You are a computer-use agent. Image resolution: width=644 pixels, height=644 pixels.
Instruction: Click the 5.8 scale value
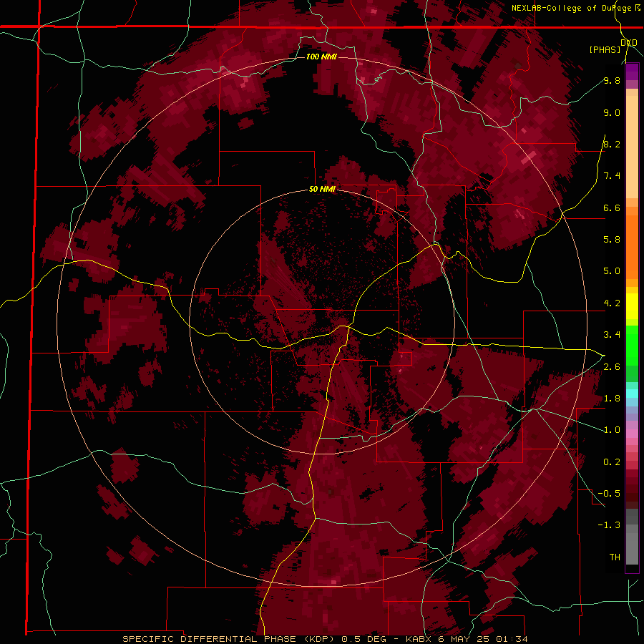pos(612,239)
